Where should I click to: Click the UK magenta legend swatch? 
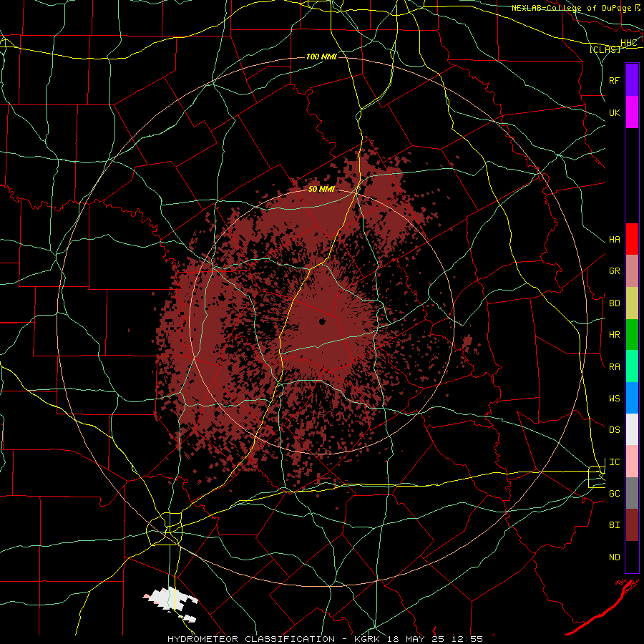632,112
